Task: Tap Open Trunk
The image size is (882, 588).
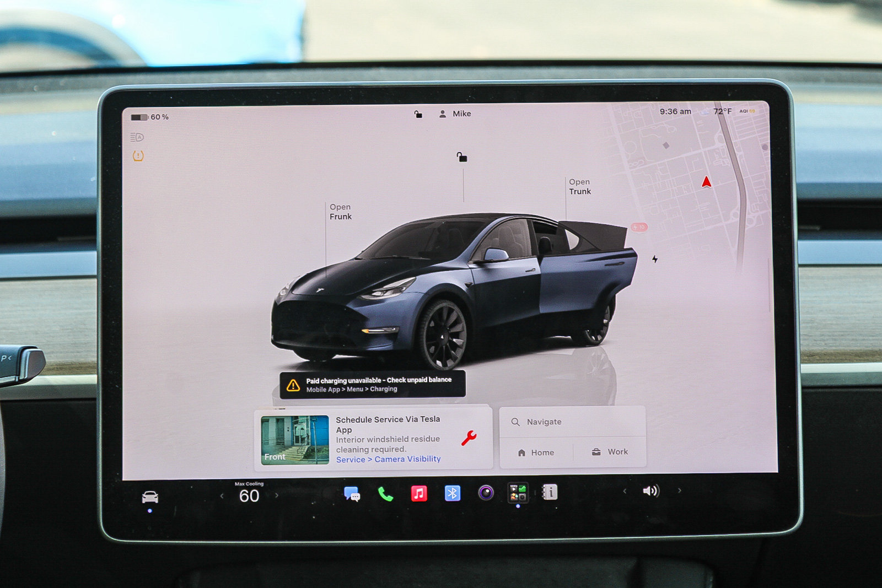Action: coord(580,186)
